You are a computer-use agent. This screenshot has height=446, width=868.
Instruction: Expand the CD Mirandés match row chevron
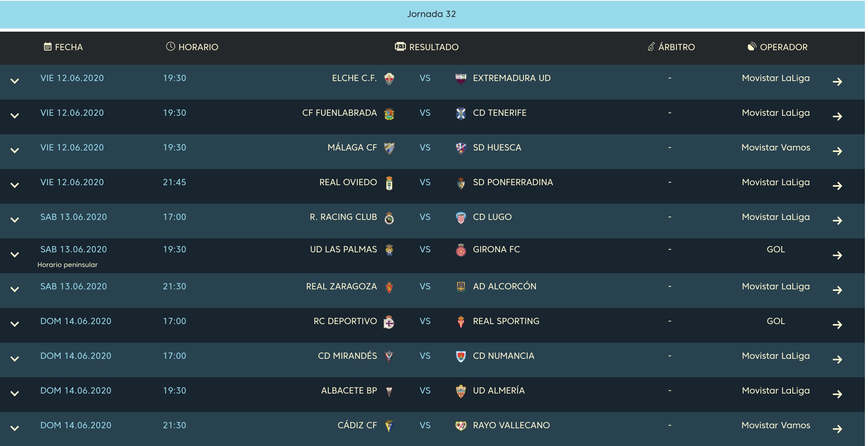15,359
